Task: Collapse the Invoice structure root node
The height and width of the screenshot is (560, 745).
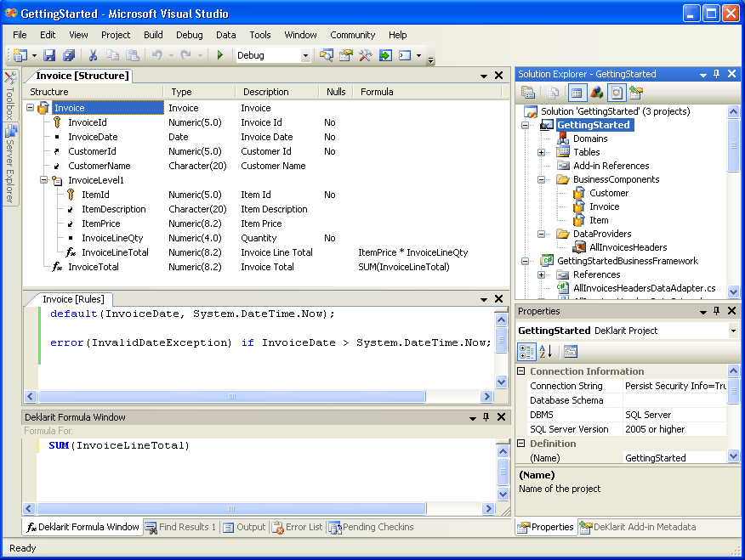Action: pos(31,108)
